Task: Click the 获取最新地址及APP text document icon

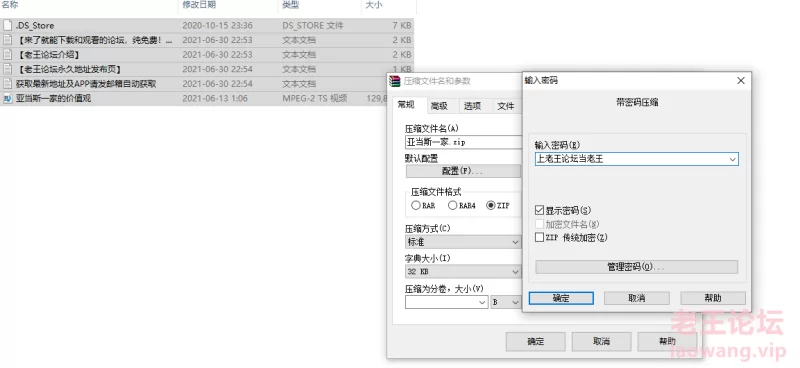Action: 7,84
